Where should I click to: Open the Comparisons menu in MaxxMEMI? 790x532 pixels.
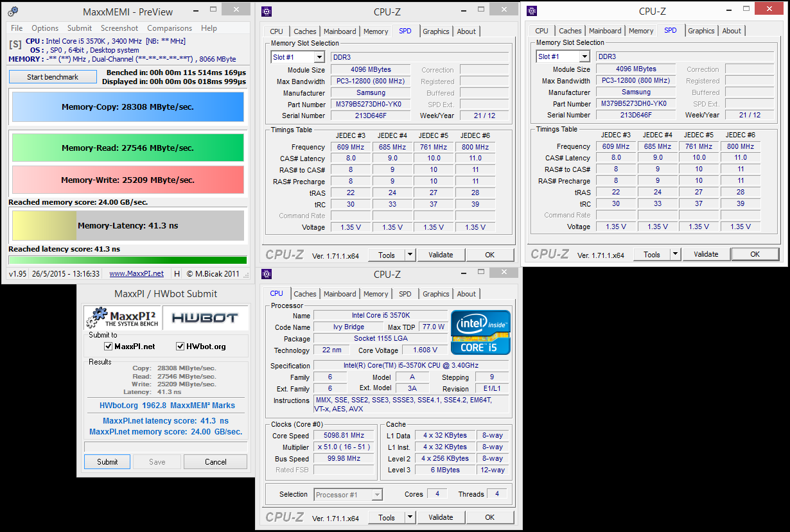click(169, 28)
